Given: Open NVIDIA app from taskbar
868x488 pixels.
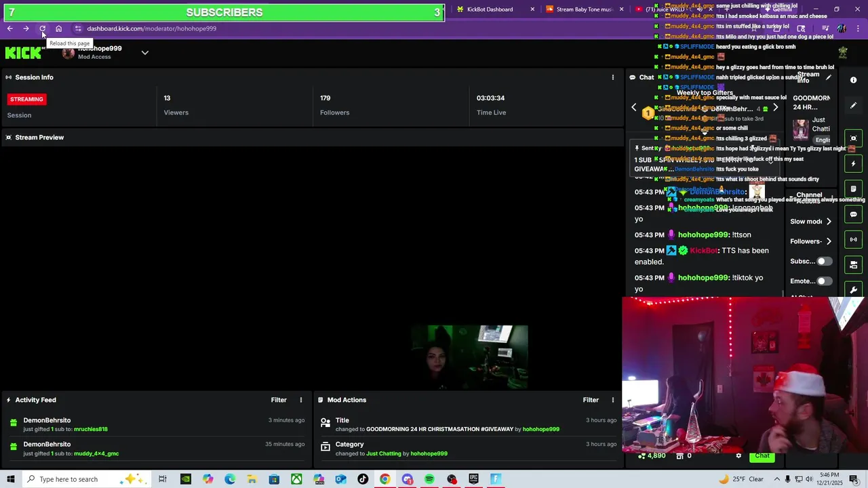Looking at the screenshot, I should coord(185,479).
